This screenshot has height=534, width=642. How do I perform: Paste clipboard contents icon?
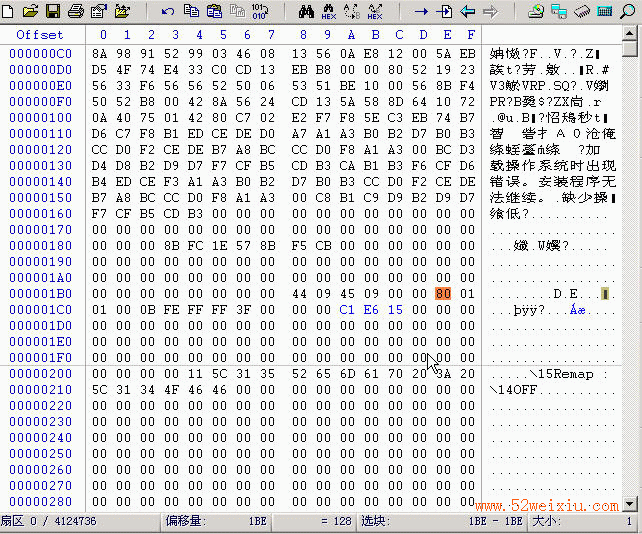click(x=214, y=11)
